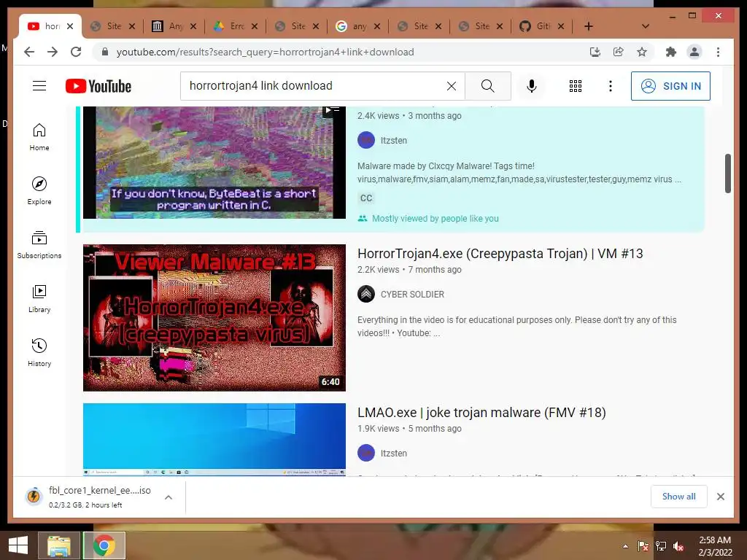Open LMAO.exe joke trojan malware title
Viewport: 747px width, 560px height.
[x=481, y=413]
